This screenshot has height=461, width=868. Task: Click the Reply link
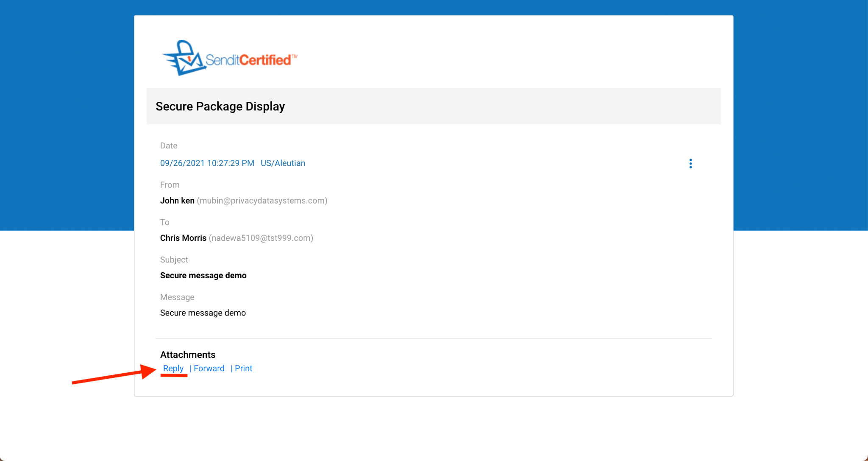pos(173,369)
